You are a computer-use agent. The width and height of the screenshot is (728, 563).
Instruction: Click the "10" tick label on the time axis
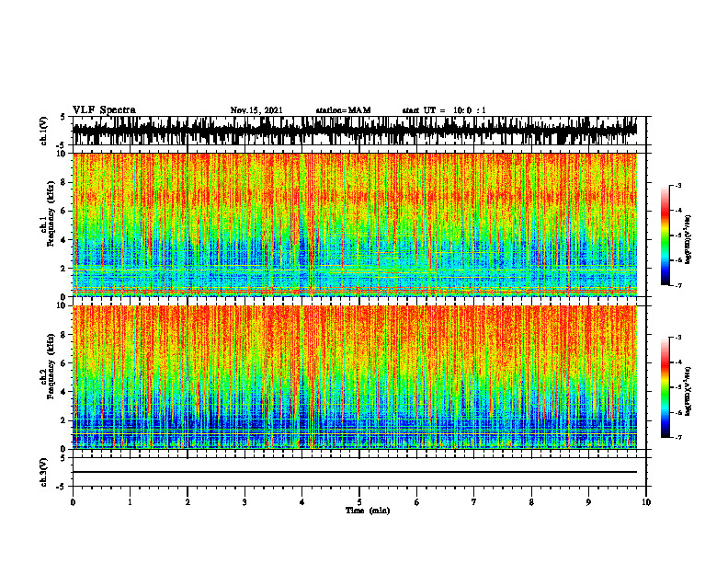[x=646, y=502]
